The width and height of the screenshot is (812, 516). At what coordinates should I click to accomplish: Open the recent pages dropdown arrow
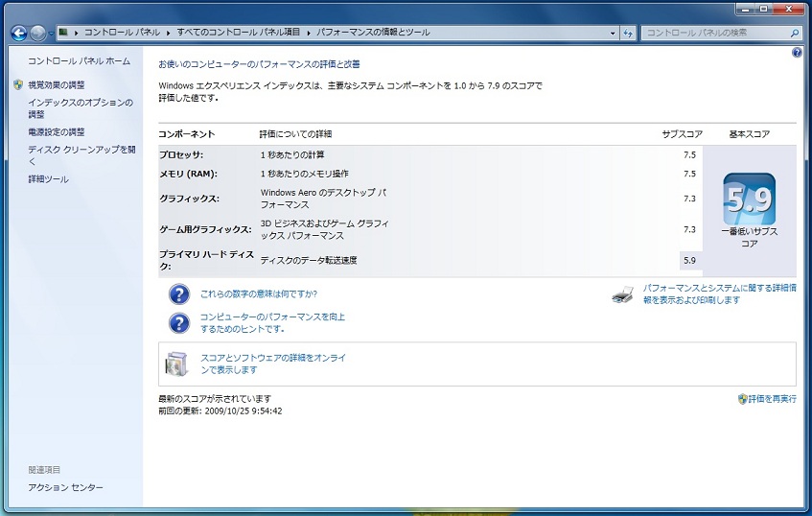51,34
